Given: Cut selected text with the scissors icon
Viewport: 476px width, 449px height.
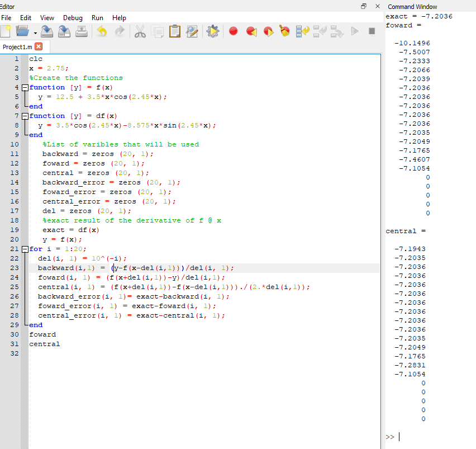Looking at the screenshot, I should [140, 32].
